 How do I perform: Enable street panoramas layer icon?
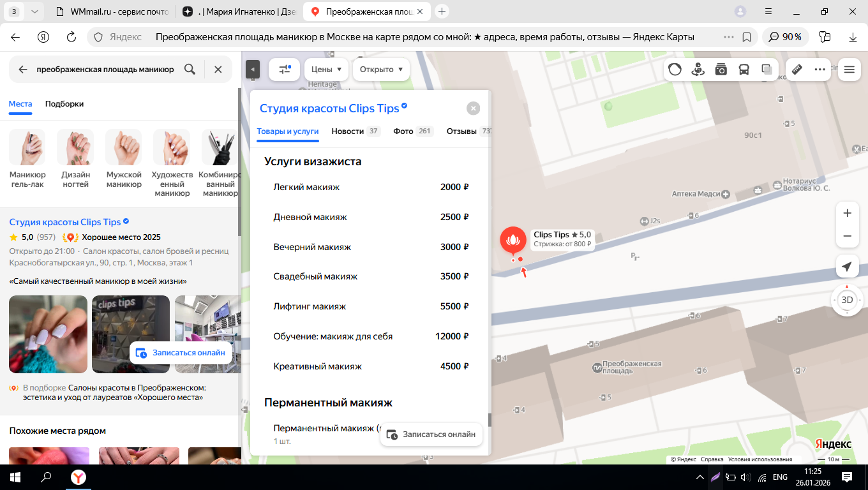698,70
